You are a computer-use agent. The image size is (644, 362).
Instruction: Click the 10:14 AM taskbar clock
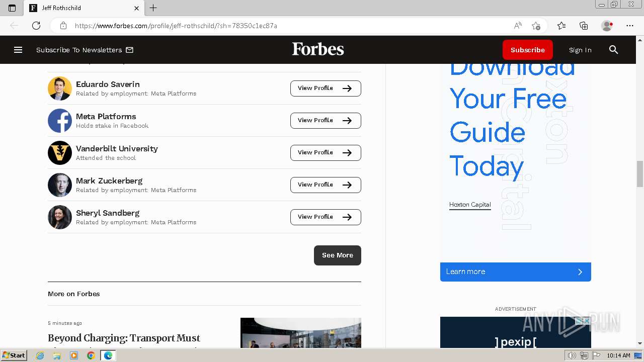[x=618, y=355]
